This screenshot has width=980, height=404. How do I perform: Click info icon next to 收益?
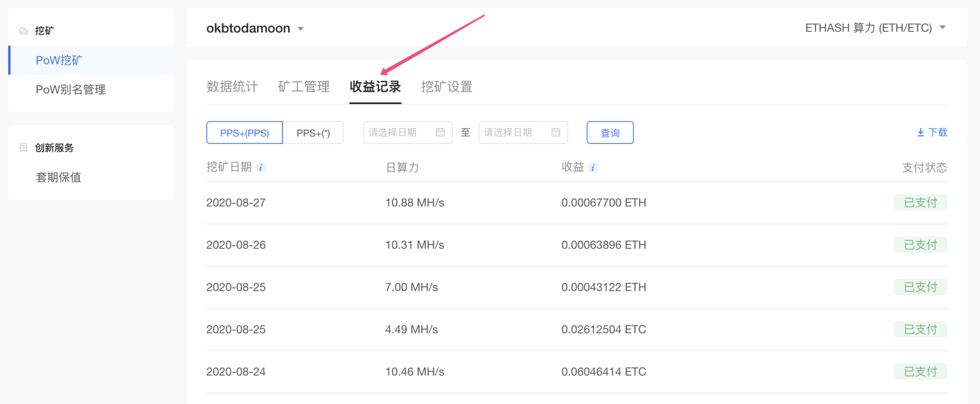click(x=593, y=168)
